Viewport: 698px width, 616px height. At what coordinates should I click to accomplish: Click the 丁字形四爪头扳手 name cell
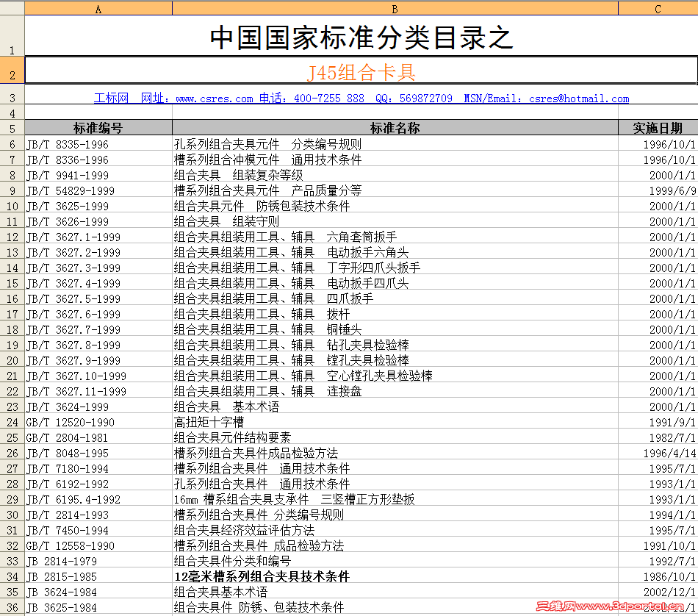coord(395,268)
